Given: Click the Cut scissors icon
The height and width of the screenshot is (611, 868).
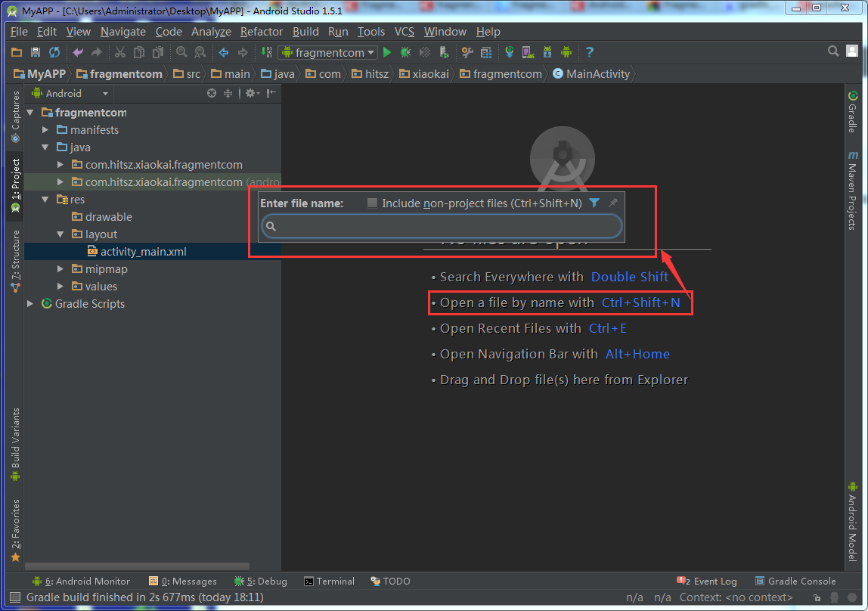Looking at the screenshot, I should pos(119,52).
